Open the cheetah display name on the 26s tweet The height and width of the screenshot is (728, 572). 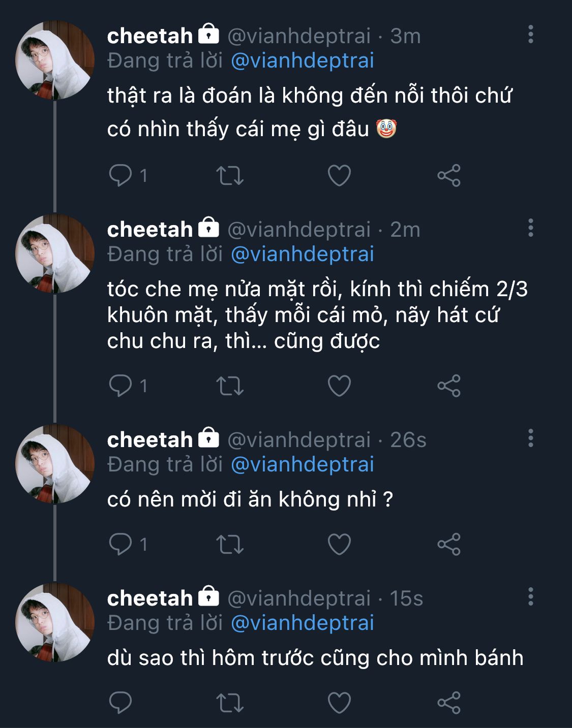[x=150, y=440]
